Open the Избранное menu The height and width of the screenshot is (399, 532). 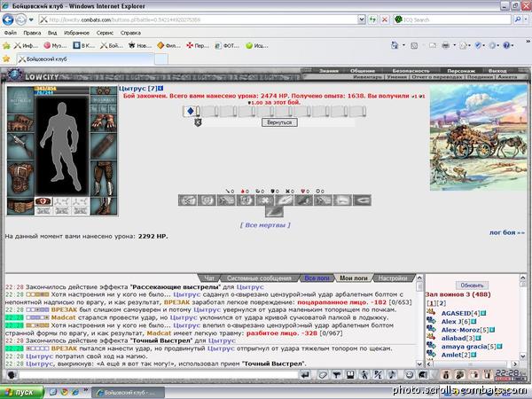[76, 33]
